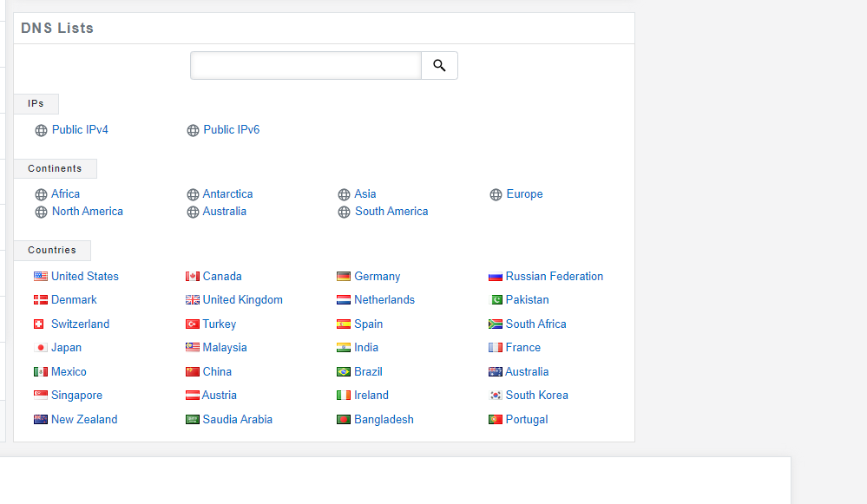Go to the France list
Viewport: 867px width, 504px height.
pyautogui.click(x=523, y=348)
